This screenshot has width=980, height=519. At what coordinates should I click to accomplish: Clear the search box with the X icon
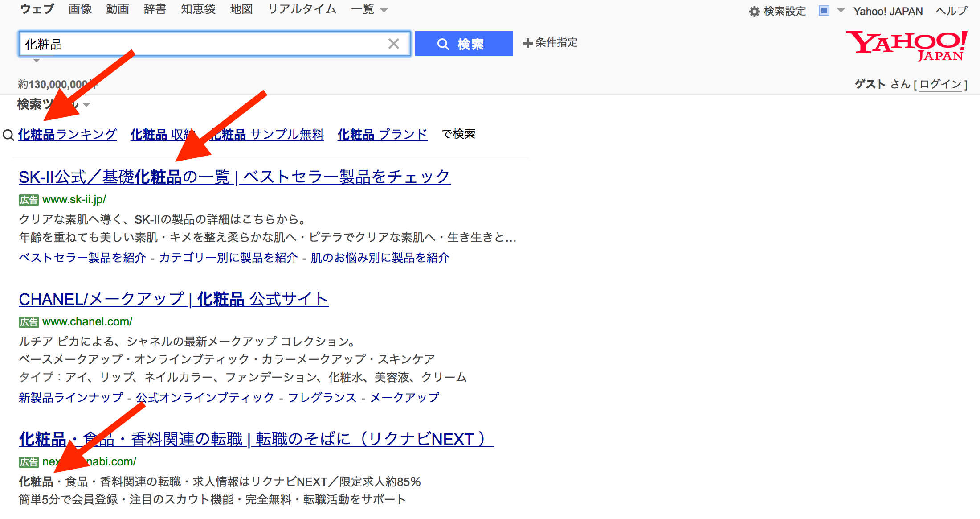[394, 44]
